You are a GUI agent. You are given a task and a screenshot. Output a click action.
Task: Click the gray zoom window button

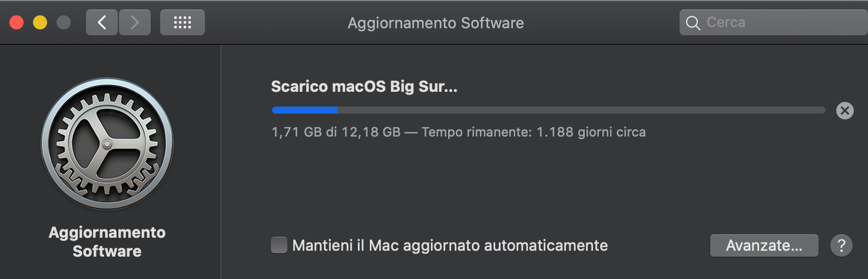63,23
